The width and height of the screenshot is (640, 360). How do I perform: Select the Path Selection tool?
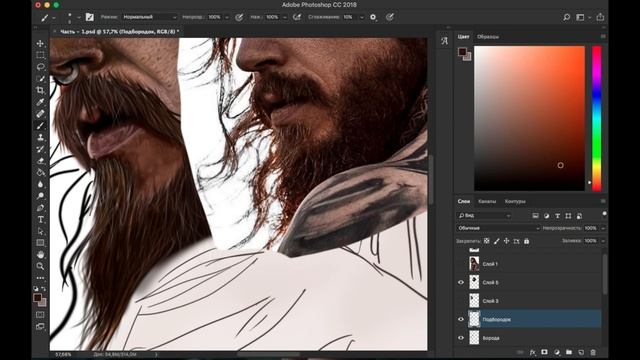(40, 231)
